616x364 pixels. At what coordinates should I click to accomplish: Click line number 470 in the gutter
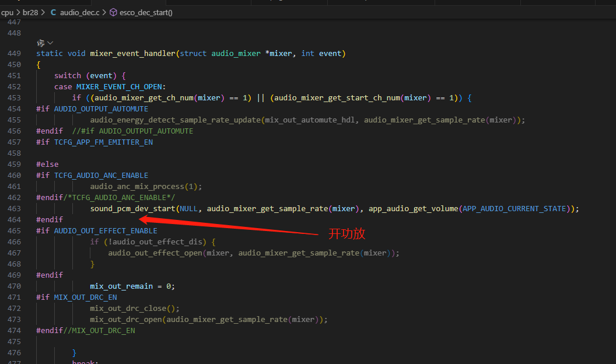point(14,286)
